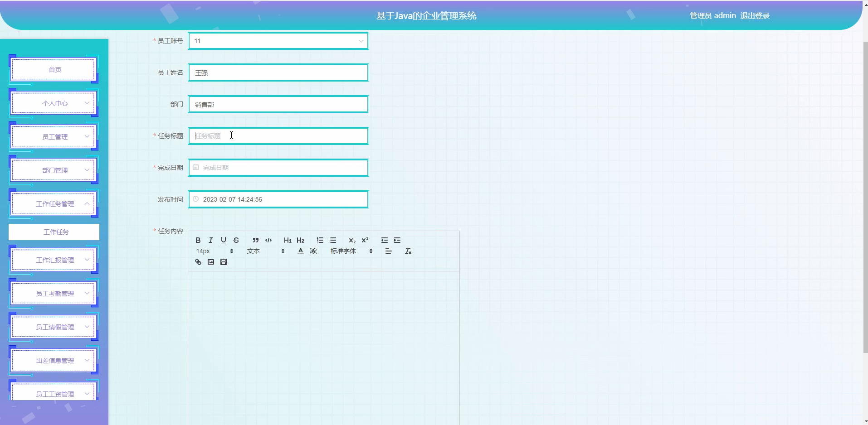Viewport: 868px width, 425px height.
Task: Expand the 员工管理 sidebar menu
Action: (54, 137)
